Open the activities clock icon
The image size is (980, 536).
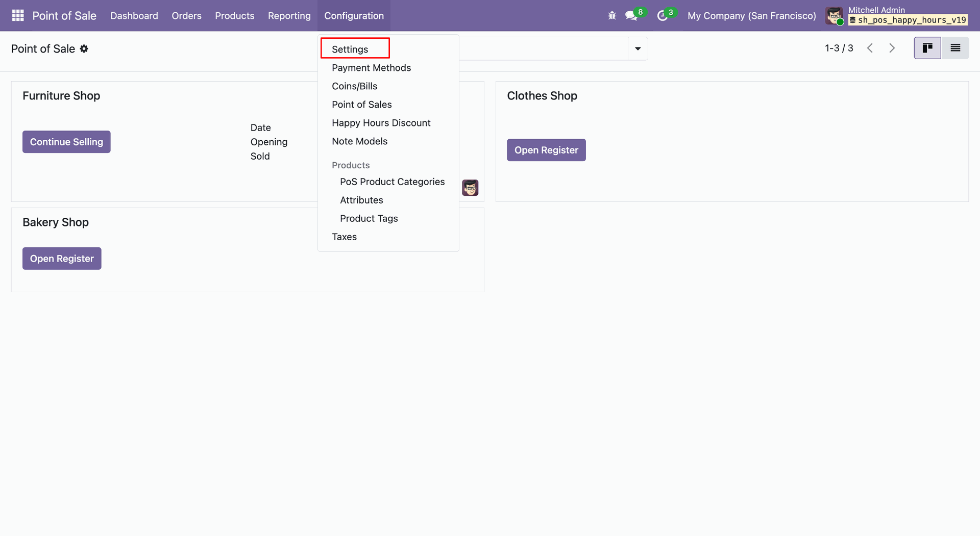(663, 16)
